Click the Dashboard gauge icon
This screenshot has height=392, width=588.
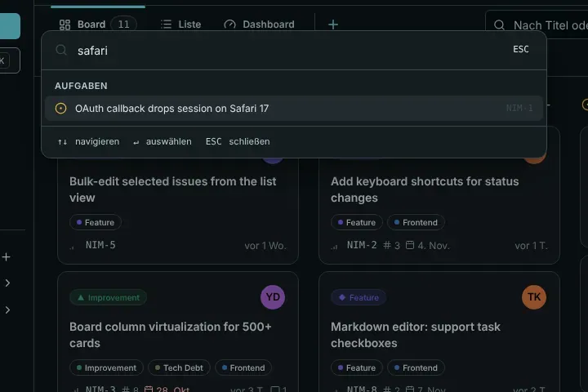tap(229, 24)
